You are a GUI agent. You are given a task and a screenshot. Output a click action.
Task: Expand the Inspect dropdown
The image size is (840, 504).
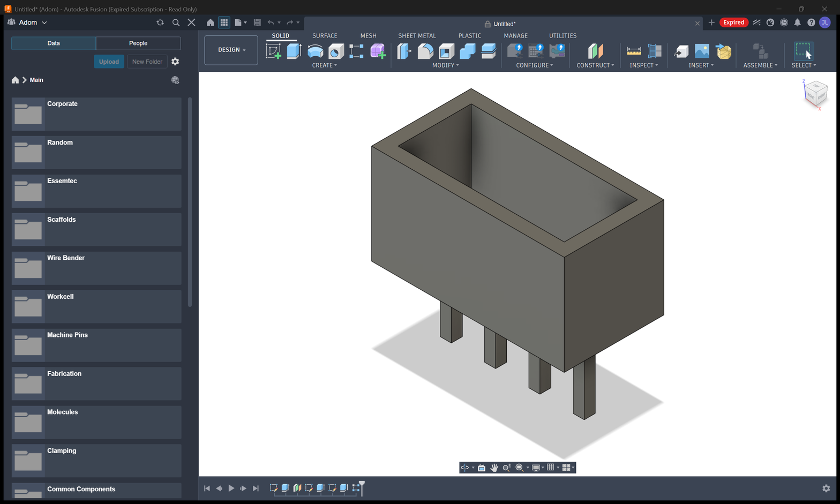click(644, 65)
